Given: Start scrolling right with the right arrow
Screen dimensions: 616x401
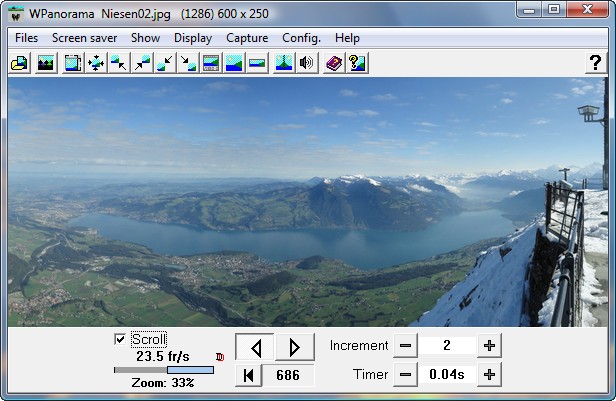Looking at the screenshot, I should (295, 347).
